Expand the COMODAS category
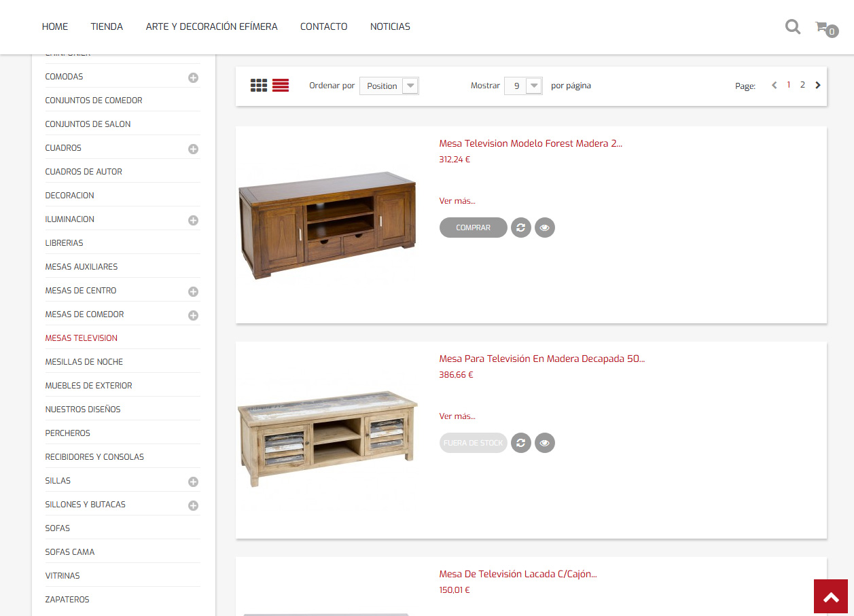The width and height of the screenshot is (854, 616). 193,77
